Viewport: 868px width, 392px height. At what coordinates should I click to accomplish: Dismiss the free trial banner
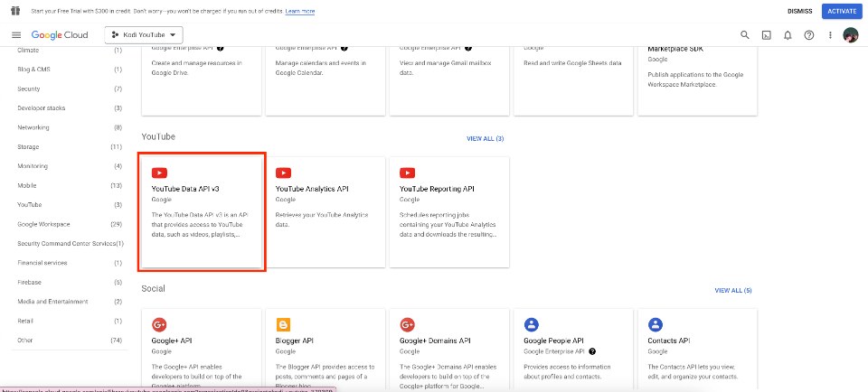coord(800,11)
